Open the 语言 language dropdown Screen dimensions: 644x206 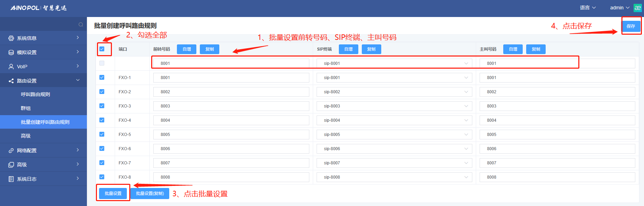587,8
